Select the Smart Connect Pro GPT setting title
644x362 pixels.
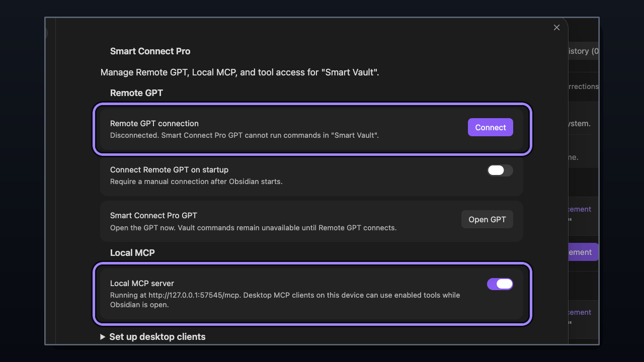[x=154, y=215]
